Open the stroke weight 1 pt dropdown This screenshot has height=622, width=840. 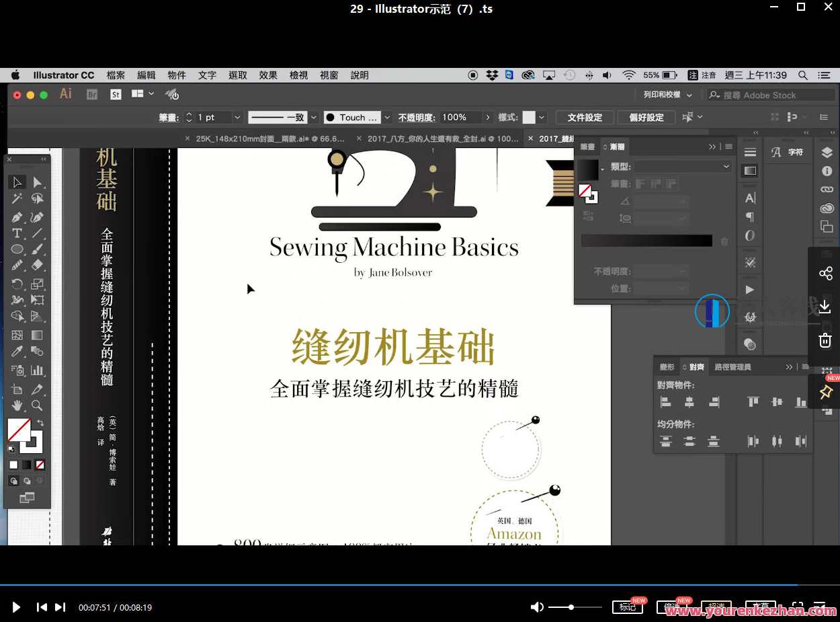[237, 117]
